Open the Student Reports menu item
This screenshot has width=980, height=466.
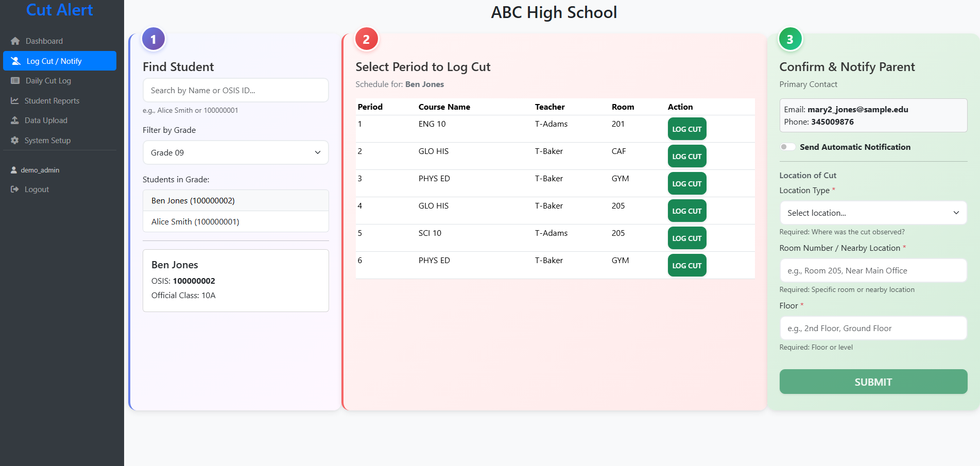pyautogui.click(x=52, y=101)
